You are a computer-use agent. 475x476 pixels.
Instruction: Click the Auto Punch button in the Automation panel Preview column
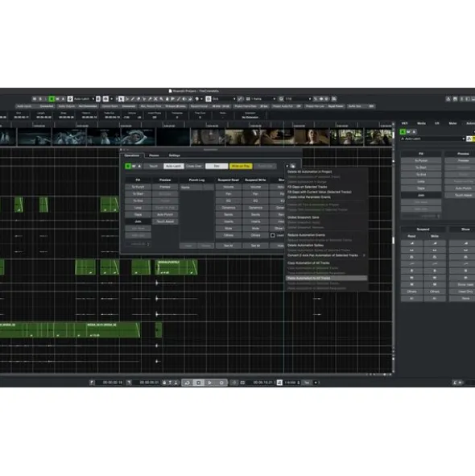click(165, 214)
